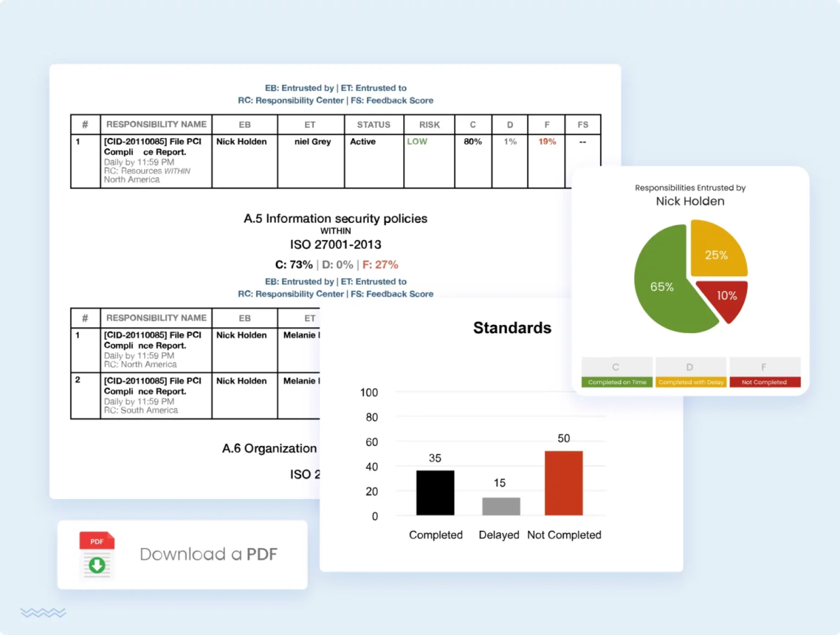The width and height of the screenshot is (840, 635).
Task: Click the 19% F value in red
Action: (547, 142)
